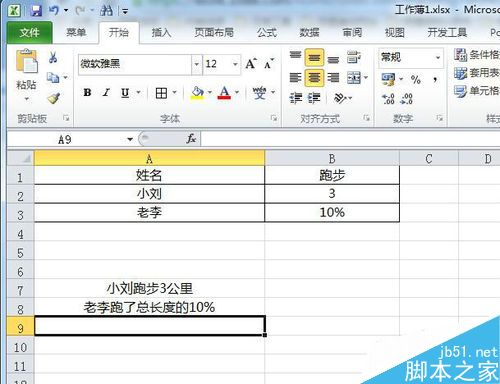This screenshot has height=384, width=500.
Task: Click the Increase Decimal icon
Action: (388, 98)
